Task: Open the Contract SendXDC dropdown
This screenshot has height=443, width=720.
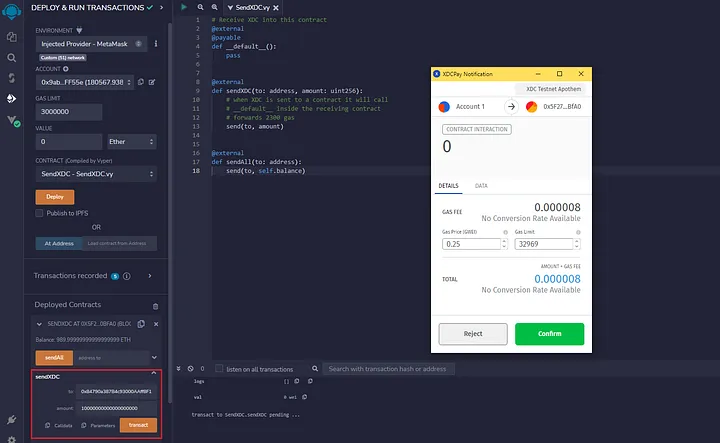Action: [x=96, y=174]
